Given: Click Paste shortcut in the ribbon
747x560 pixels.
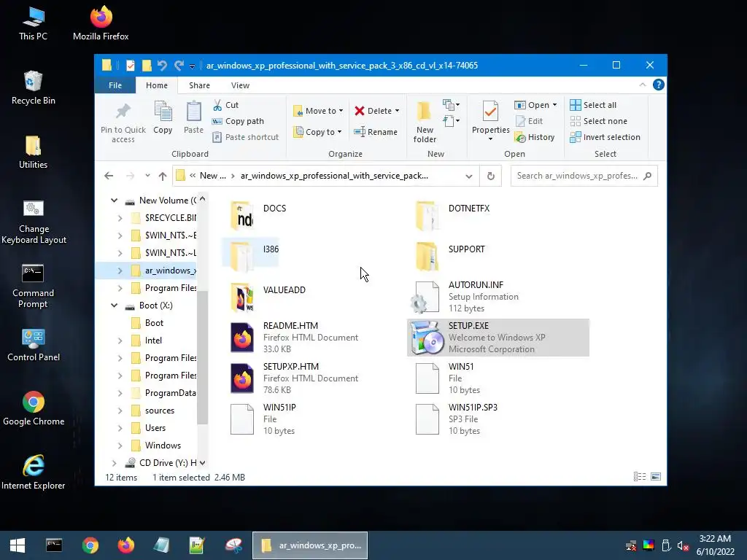Looking at the screenshot, I should 245,137.
